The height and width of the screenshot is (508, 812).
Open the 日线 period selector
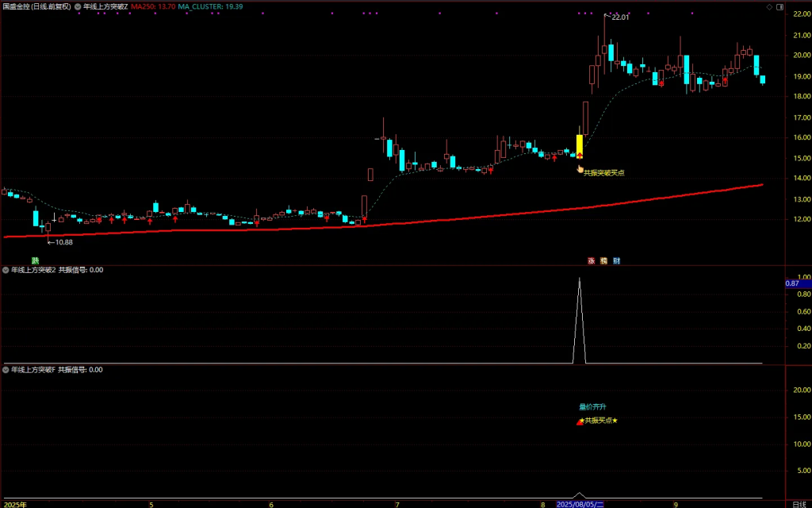pos(799,503)
